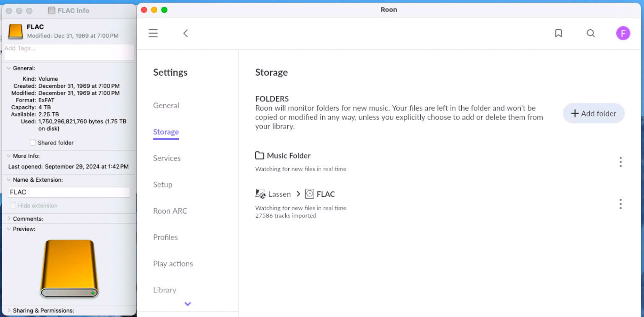This screenshot has width=644, height=317.
Task: Open the purple F profile avatar
Action: [x=623, y=33]
